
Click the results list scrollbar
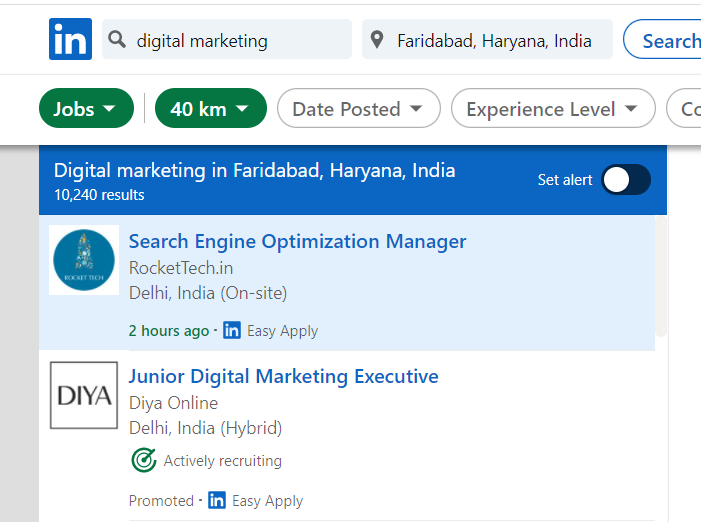[x=661, y=276]
